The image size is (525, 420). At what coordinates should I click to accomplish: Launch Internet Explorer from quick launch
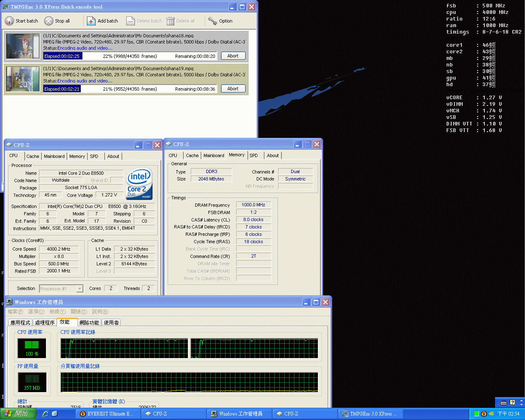46,414
